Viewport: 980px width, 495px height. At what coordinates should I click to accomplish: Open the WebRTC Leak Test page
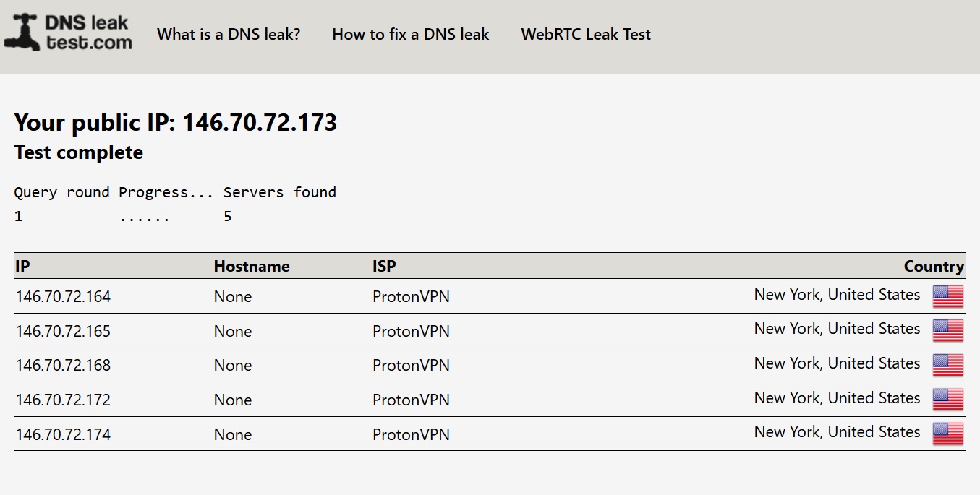[586, 34]
